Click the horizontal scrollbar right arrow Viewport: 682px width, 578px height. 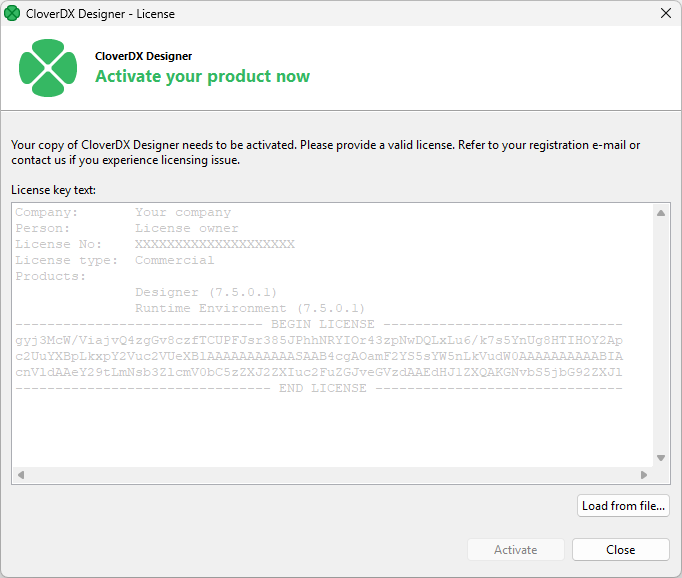pos(644,475)
